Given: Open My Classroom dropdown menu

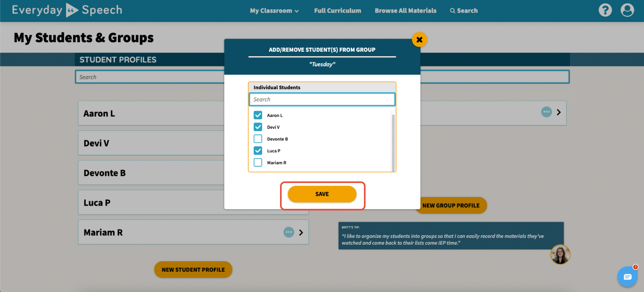Looking at the screenshot, I should (274, 11).
